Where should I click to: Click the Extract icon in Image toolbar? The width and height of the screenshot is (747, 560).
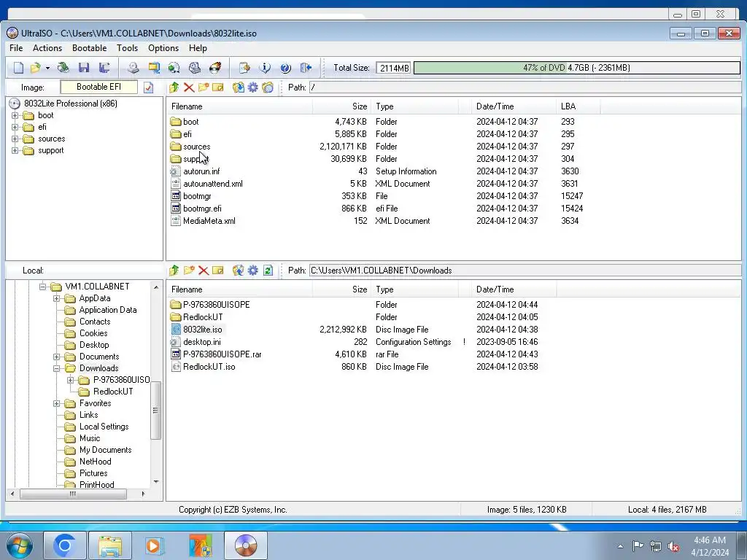[239, 87]
